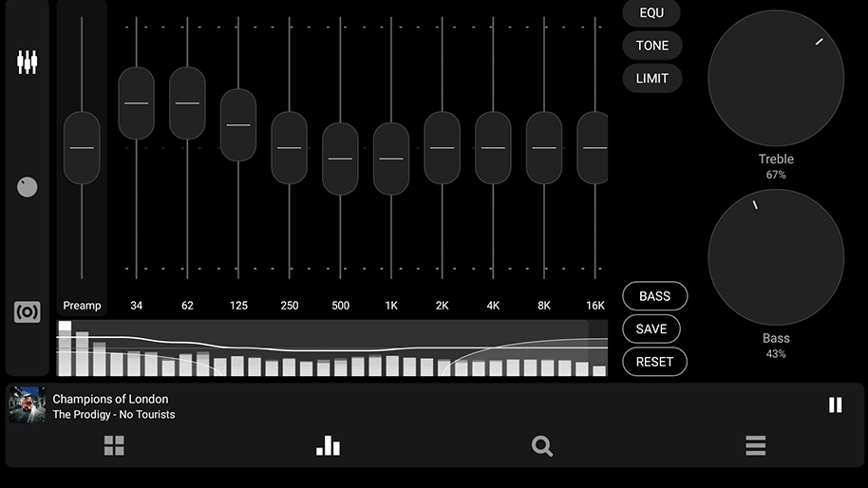Click the 2K band slider handle
This screenshot has width=868, height=488.
[442, 148]
